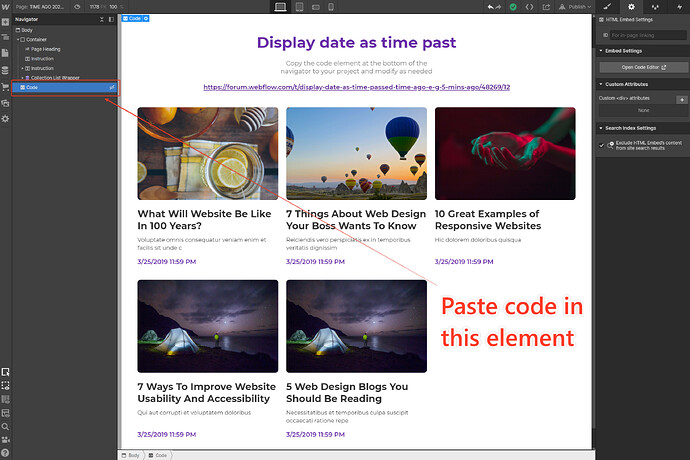Click the canvas width value in top bar

[x=96, y=7]
